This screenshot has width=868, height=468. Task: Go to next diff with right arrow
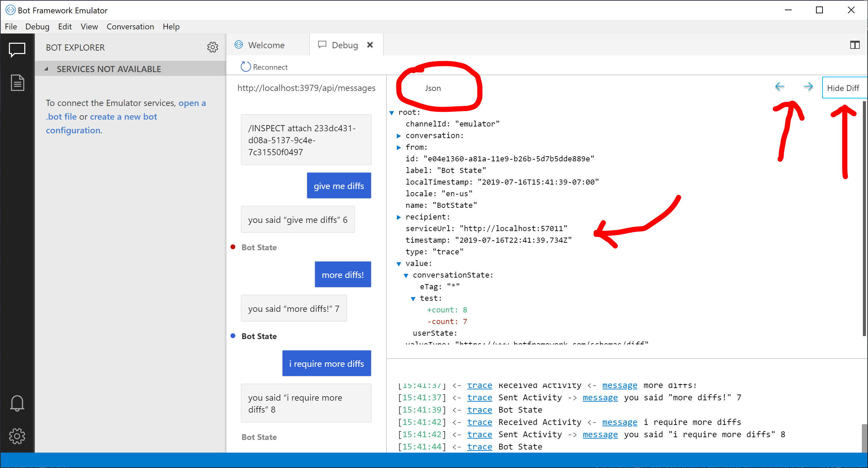click(808, 86)
